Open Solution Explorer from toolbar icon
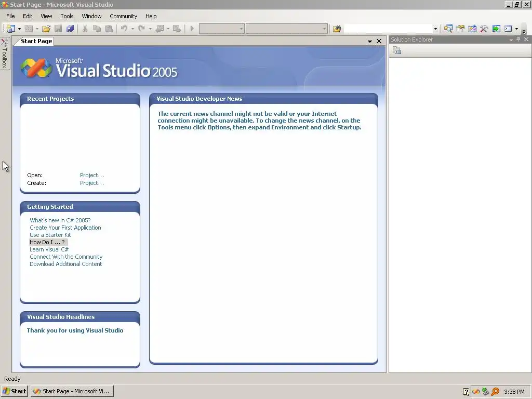Image resolution: width=532 pixels, height=399 pixels. 448,29
